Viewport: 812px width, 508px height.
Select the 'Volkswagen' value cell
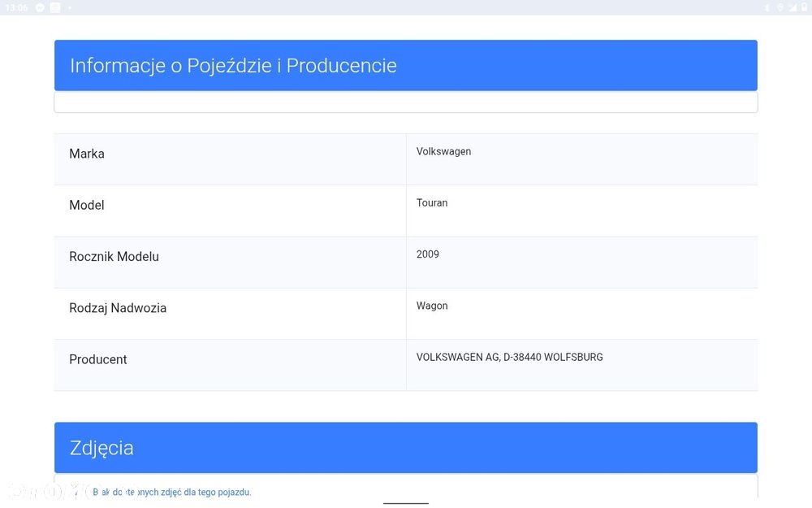[582, 159]
